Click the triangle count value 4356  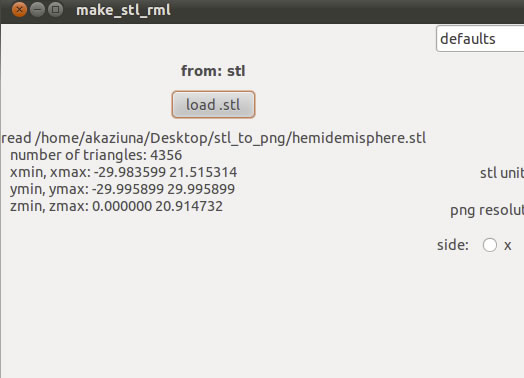point(166,155)
